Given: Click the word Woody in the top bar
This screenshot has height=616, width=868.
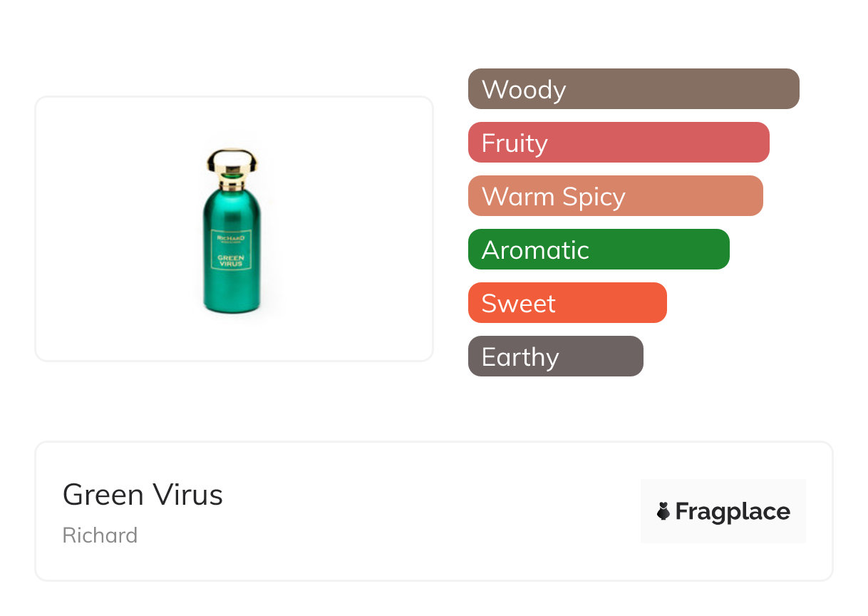Looking at the screenshot, I should (524, 90).
